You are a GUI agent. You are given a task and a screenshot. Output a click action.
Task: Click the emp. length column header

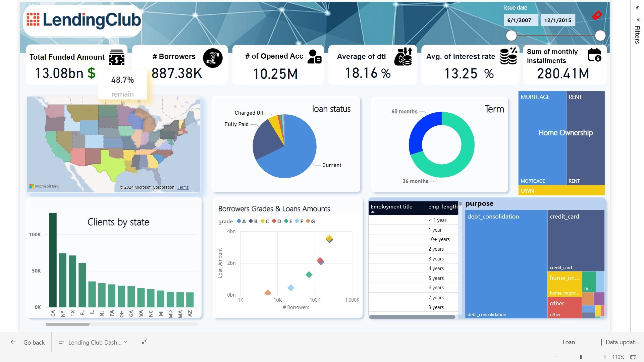click(442, 207)
